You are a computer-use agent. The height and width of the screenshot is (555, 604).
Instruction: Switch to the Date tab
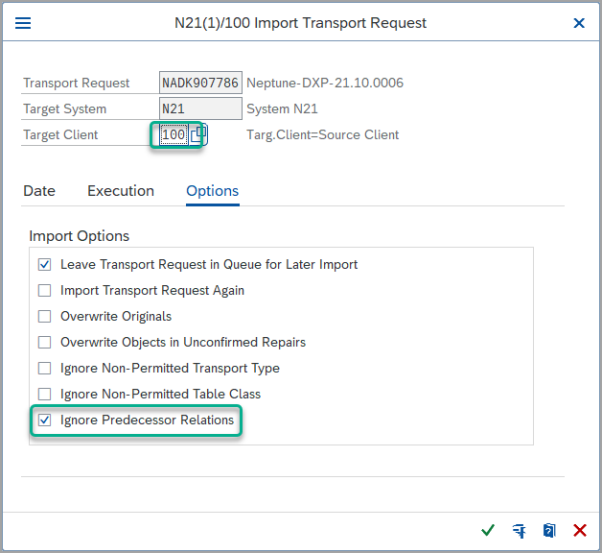click(x=39, y=191)
